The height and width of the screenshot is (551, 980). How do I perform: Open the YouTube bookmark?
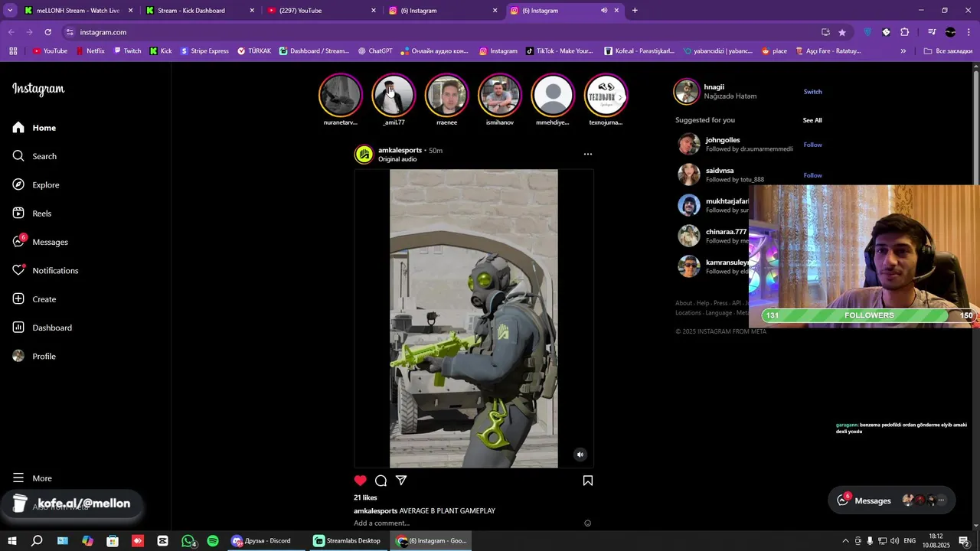(50, 51)
